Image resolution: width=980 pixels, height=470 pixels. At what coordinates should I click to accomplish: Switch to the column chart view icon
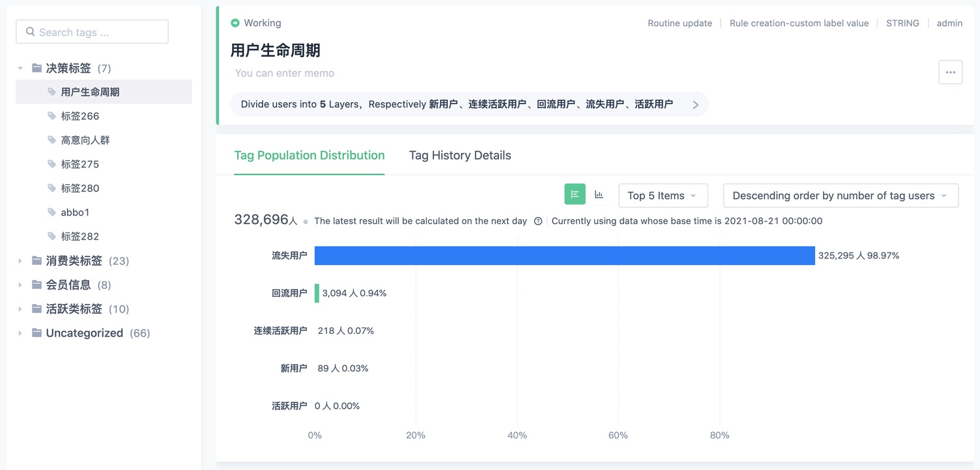(599, 194)
